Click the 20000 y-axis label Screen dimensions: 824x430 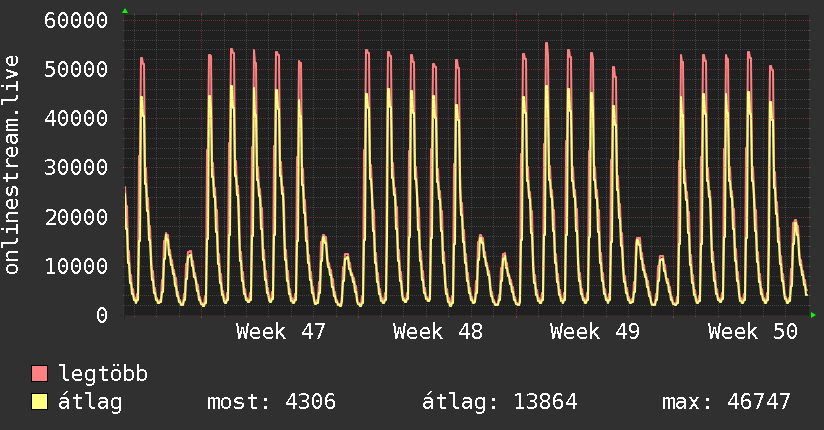click(76, 217)
